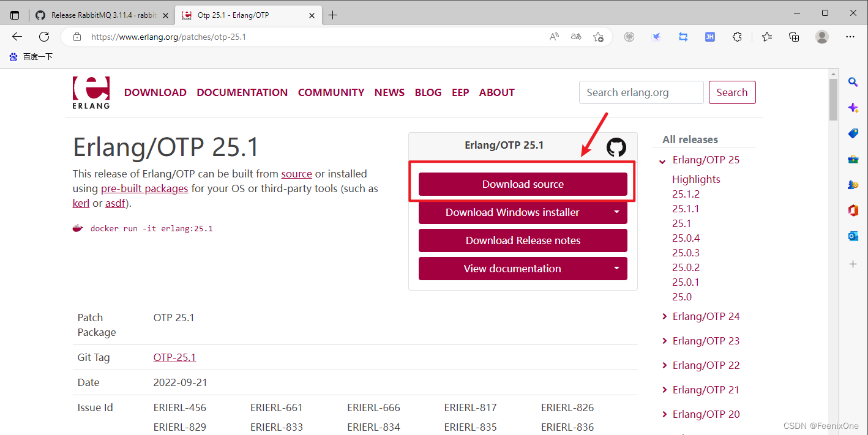
Task: Open the OTP-25.1 Git tag link
Action: click(174, 357)
